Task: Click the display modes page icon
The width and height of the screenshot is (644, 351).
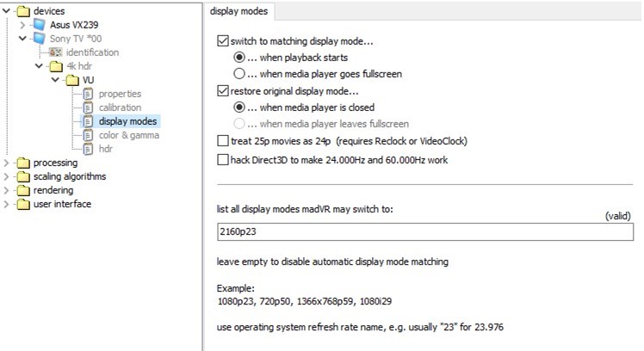Action: click(x=88, y=121)
